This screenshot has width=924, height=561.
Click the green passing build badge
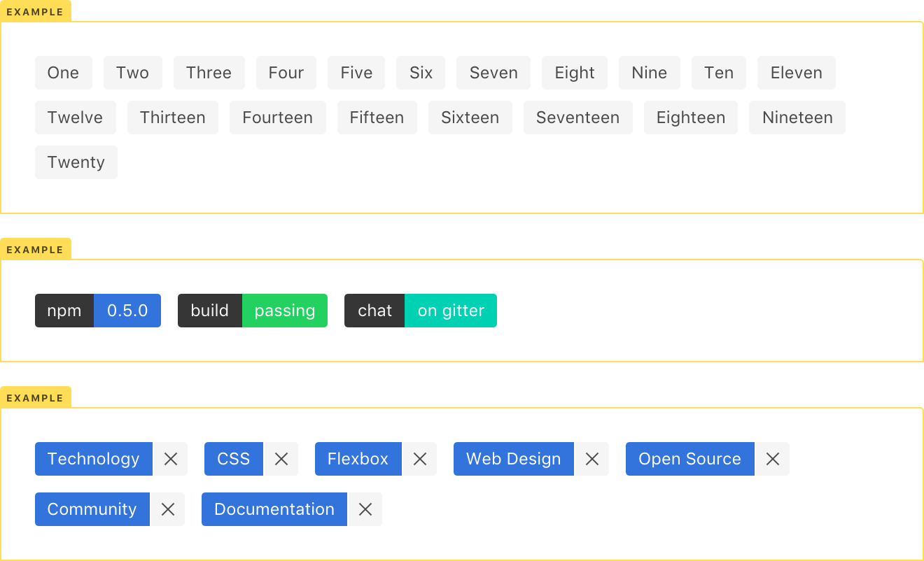pos(285,311)
